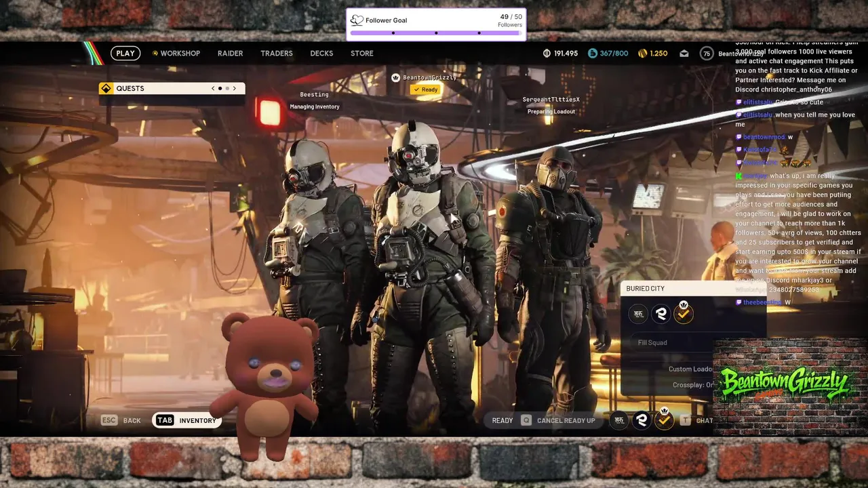Open the mail envelope icon
This screenshot has height=488, width=868.
(x=684, y=54)
